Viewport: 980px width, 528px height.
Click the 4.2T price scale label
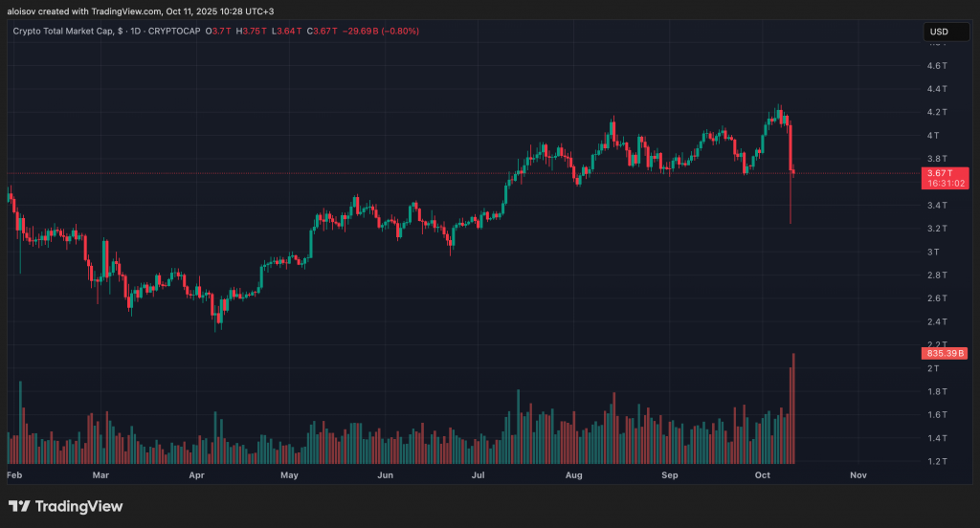pos(936,112)
